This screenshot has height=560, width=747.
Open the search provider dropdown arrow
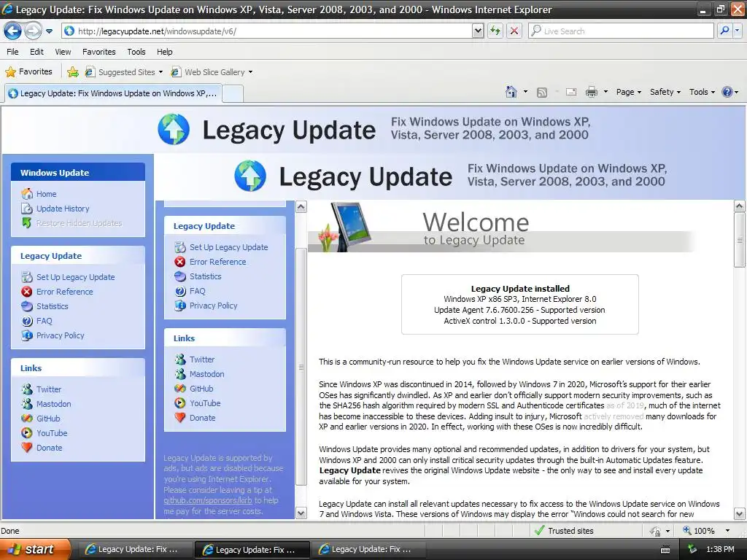[x=737, y=31]
